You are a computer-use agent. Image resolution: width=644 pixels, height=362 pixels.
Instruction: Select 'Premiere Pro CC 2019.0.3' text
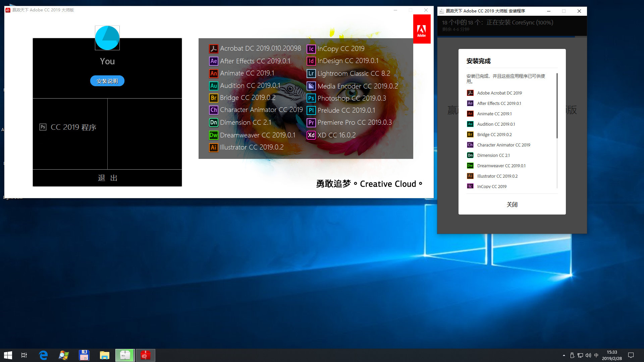point(355,123)
